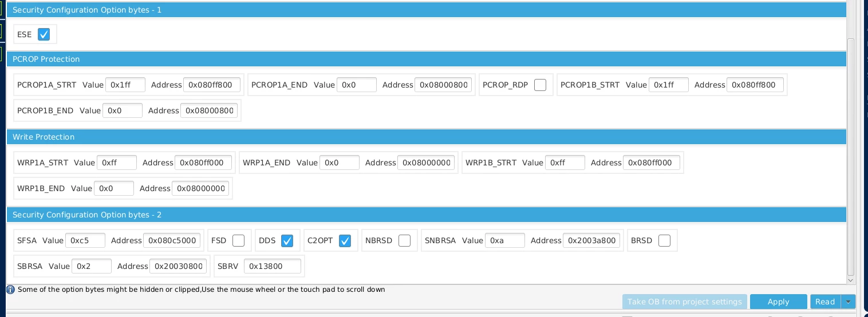Click SFSA address field 0x080c5000

[172, 240]
